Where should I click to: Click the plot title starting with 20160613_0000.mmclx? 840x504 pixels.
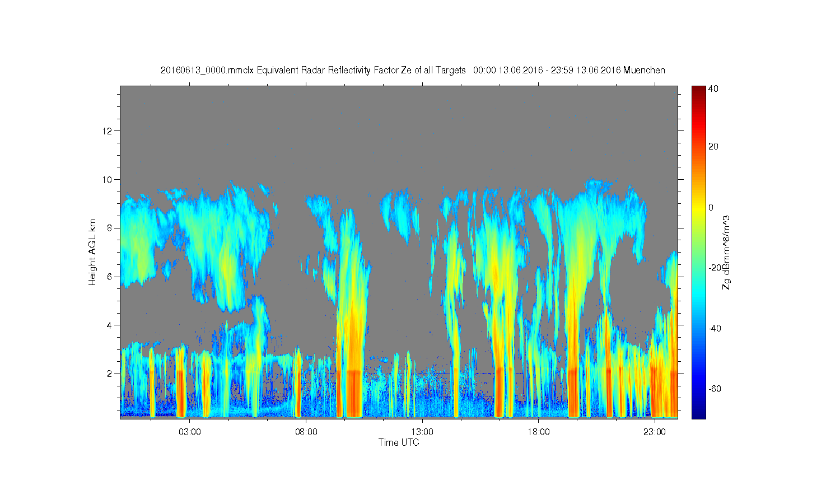[413, 70]
